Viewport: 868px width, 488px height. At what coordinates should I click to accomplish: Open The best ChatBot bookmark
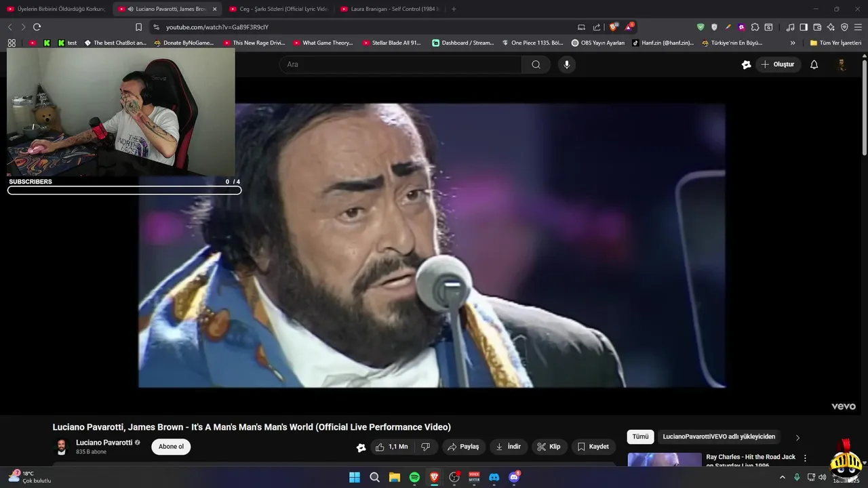tap(115, 43)
